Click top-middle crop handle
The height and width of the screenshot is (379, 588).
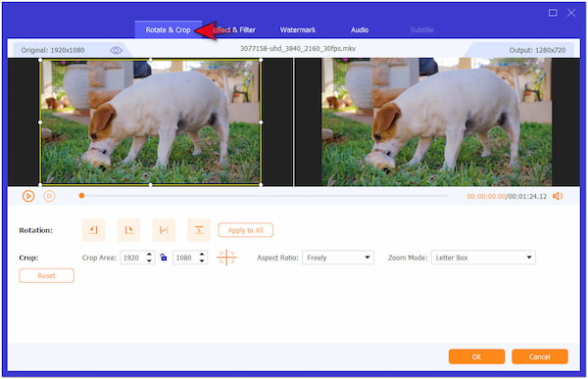151,60
